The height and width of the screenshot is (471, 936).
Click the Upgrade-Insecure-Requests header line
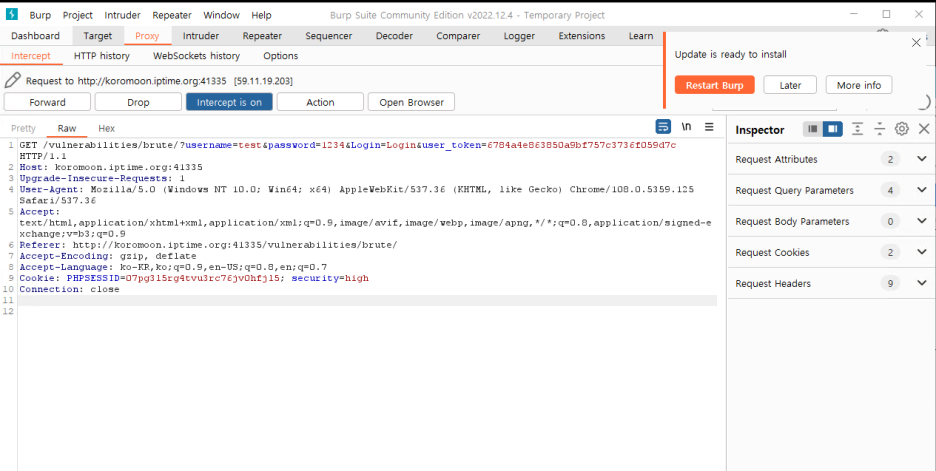[x=102, y=178]
